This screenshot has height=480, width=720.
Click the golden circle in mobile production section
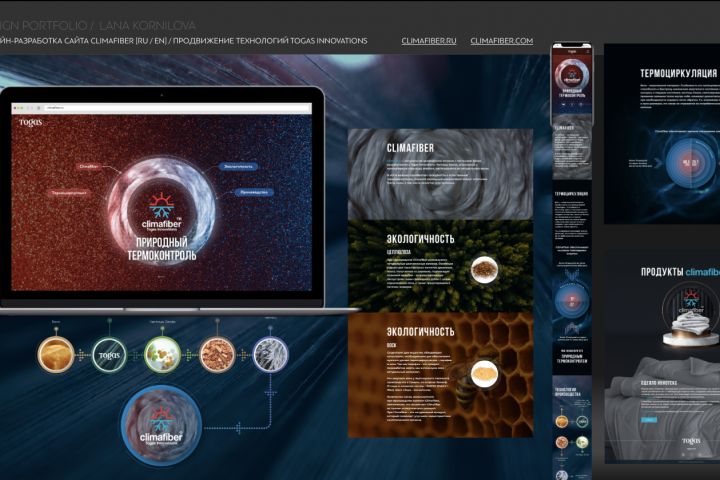coord(562,421)
